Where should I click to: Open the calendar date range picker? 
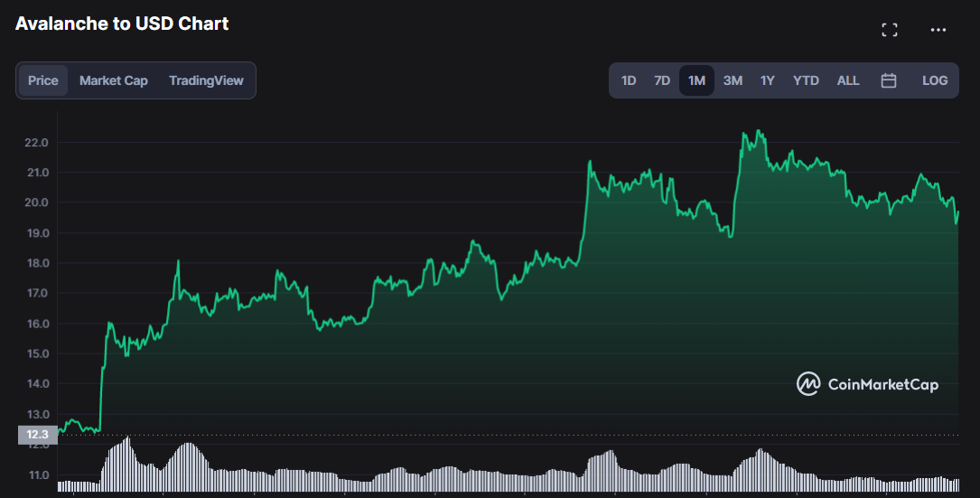click(x=888, y=80)
